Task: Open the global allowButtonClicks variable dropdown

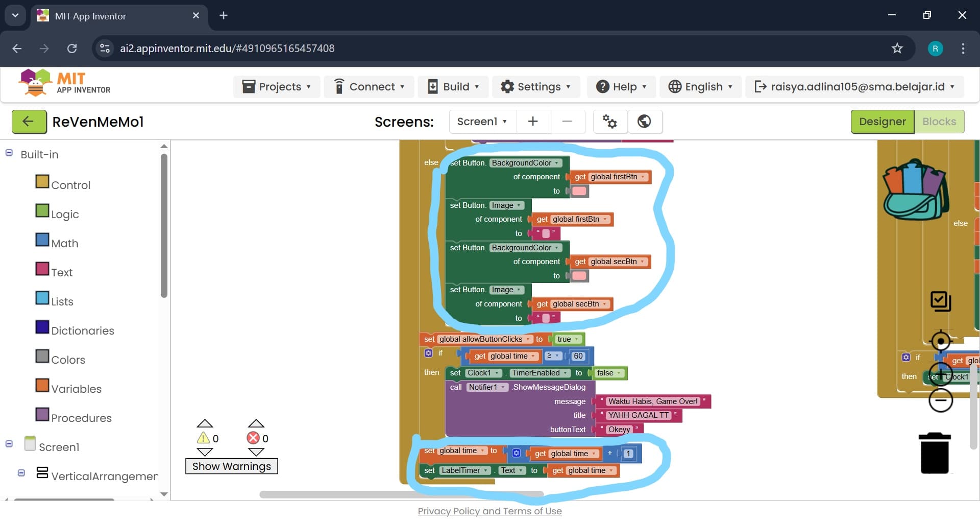Action: click(x=485, y=339)
